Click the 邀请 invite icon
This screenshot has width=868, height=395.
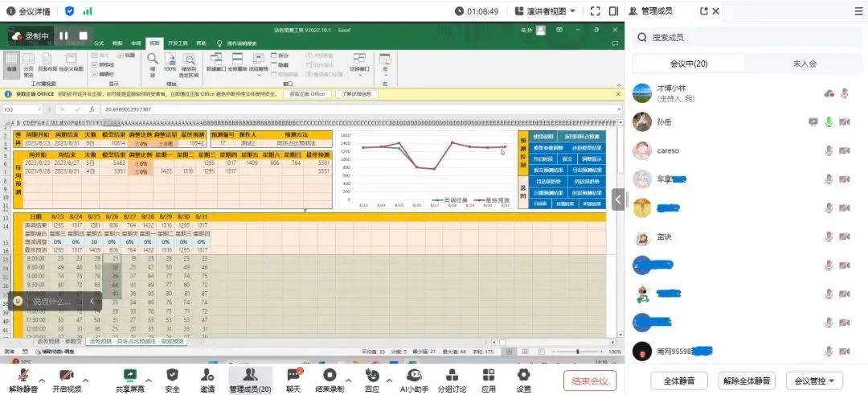point(208,375)
